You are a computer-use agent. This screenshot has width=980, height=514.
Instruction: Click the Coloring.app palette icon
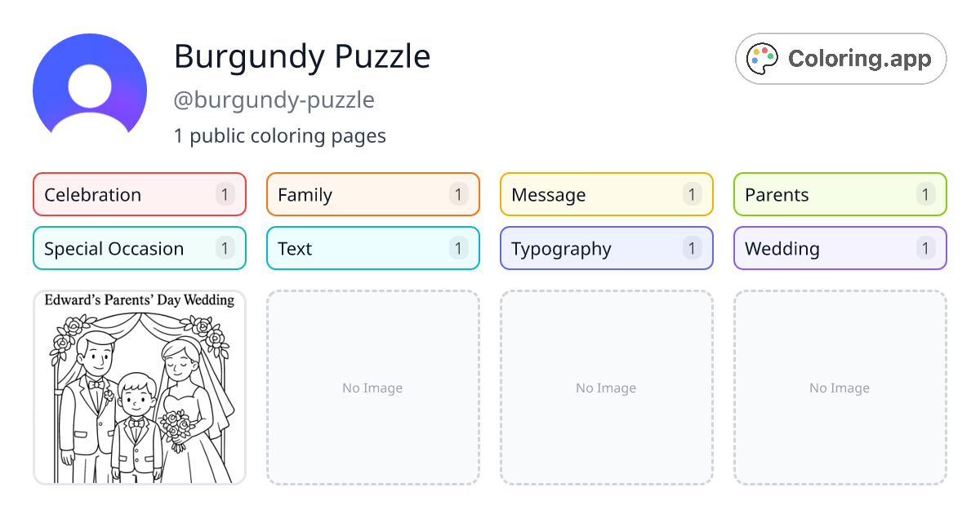(x=763, y=59)
